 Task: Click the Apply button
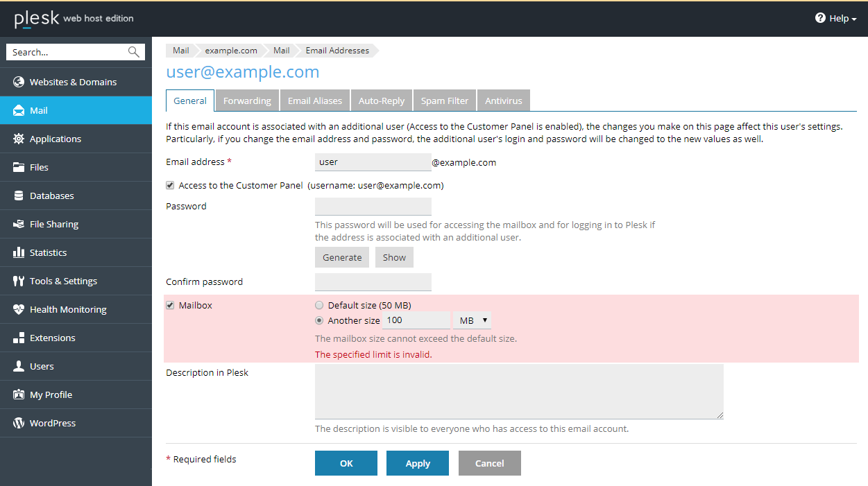point(418,463)
